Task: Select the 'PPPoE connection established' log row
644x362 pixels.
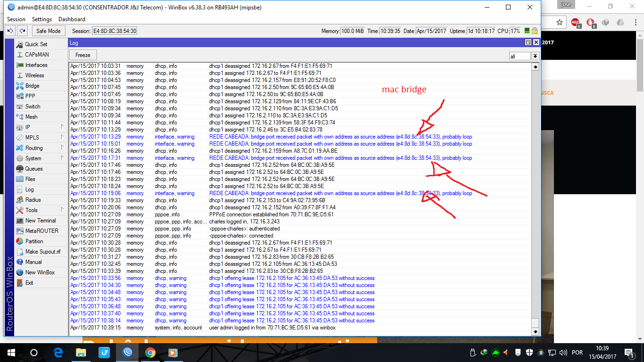Action: tap(300, 214)
